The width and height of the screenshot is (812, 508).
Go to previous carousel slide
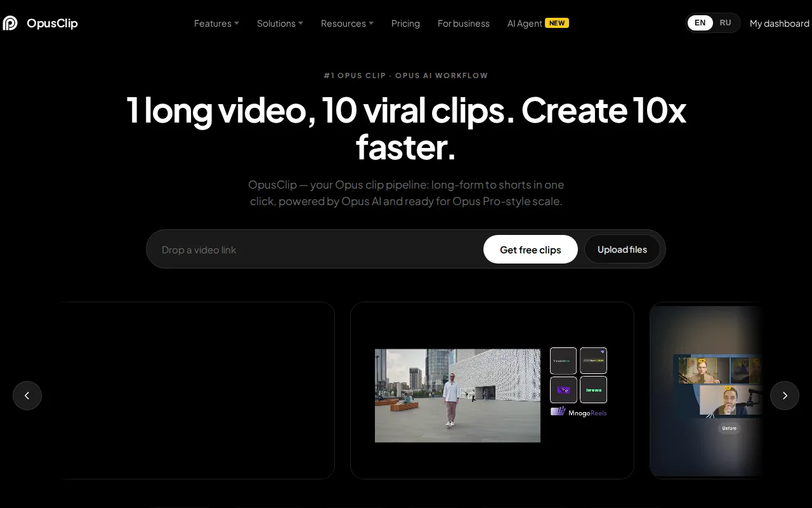tap(27, 396)
